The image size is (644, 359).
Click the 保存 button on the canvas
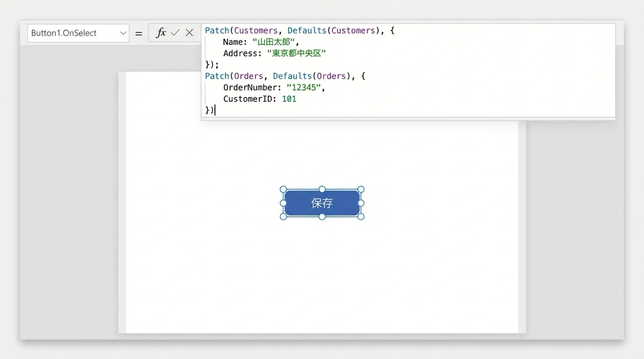pyautogui.click(x=322, y=203)
